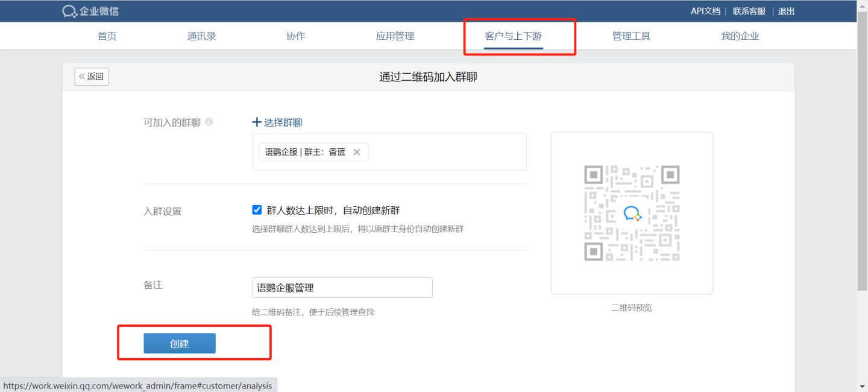Viewport: 868px width, 392px height.
Task: Switch to the 通讯录 tab
Action: tap(201, 36)
